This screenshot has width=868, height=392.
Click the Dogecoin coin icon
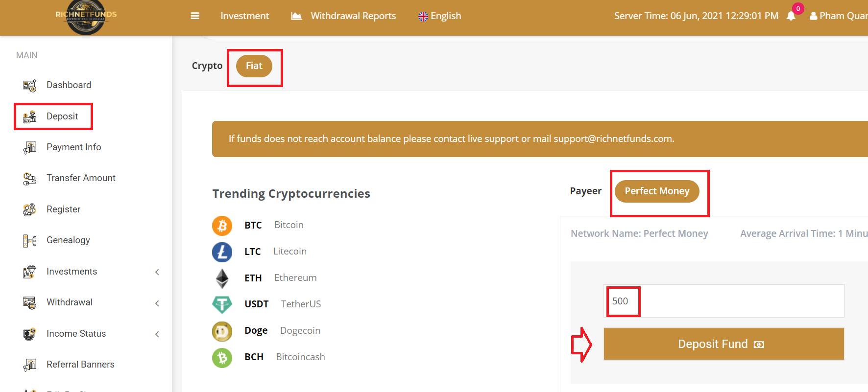[x=222, y=331]
